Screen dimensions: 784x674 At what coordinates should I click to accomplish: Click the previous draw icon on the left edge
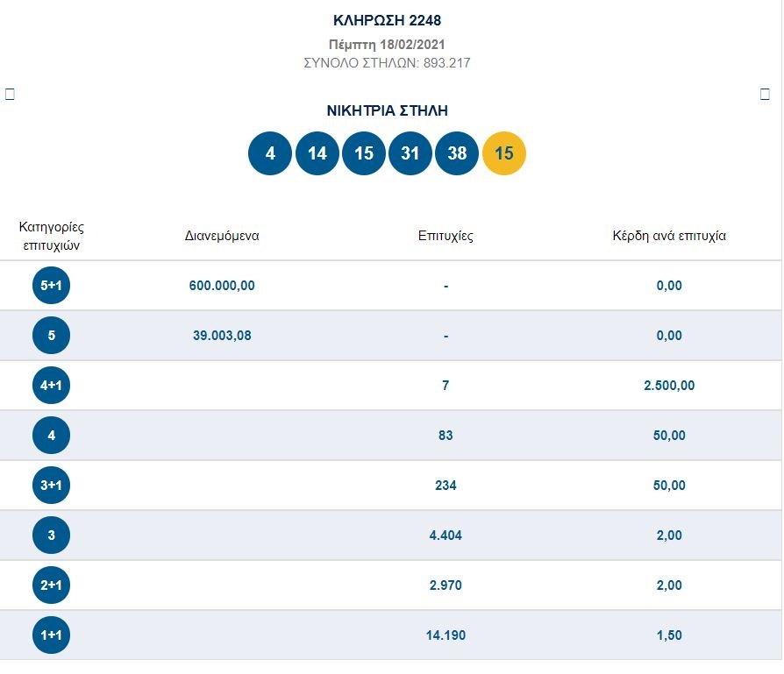[x=11, y=95]
